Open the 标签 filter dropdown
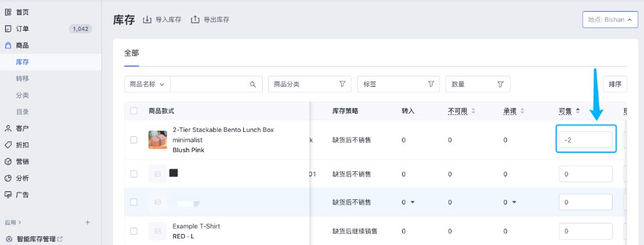Viewport: 644px width, 245px height. (398, 84)
